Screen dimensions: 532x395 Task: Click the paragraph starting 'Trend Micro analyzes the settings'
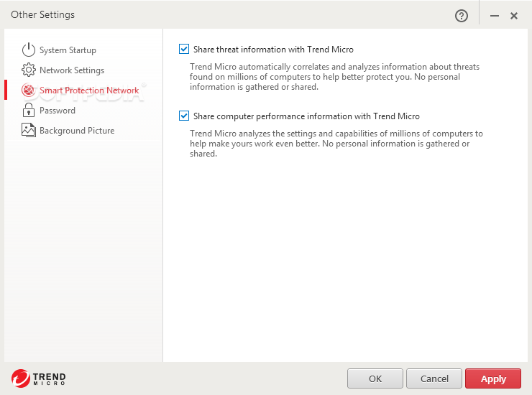(x=336, y=144)
